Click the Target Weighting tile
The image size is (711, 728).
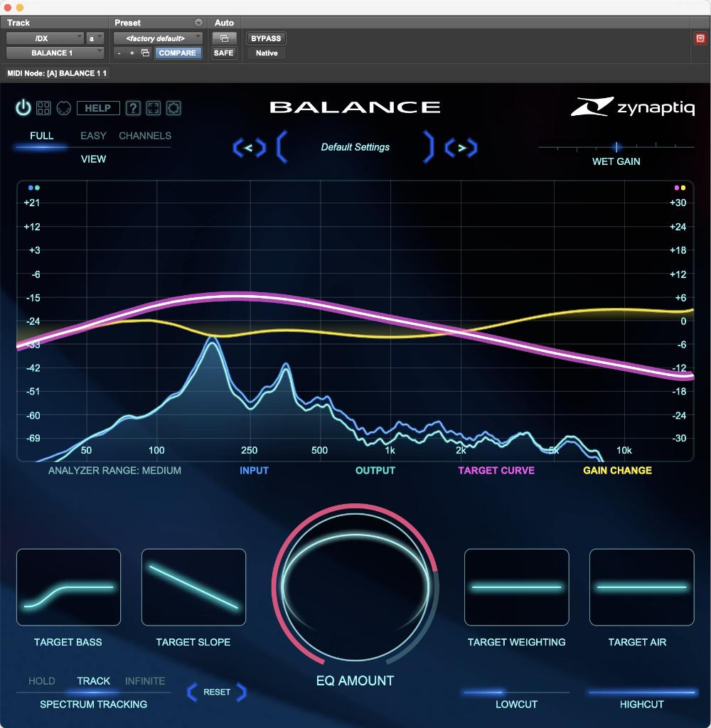[x=516, y=587]
